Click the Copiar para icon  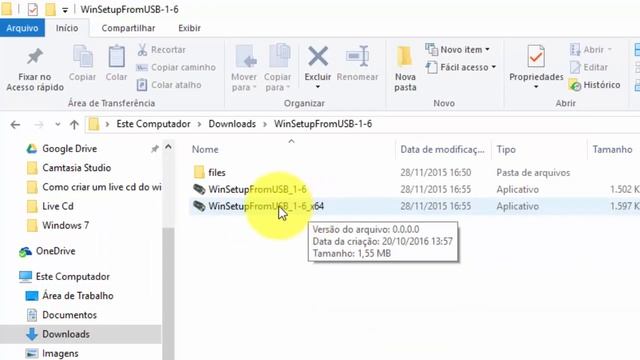pyautogui.click(x=279, y=56)
